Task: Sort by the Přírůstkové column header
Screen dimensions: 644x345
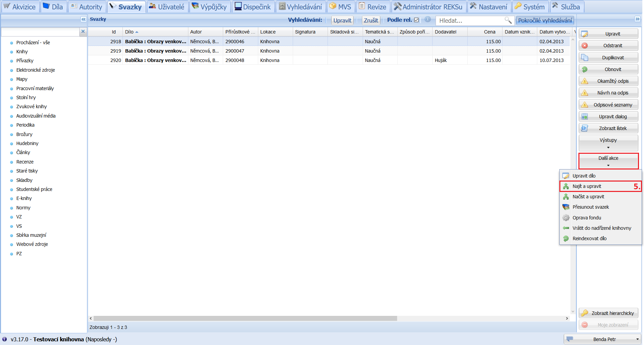Action: point(240,32)
